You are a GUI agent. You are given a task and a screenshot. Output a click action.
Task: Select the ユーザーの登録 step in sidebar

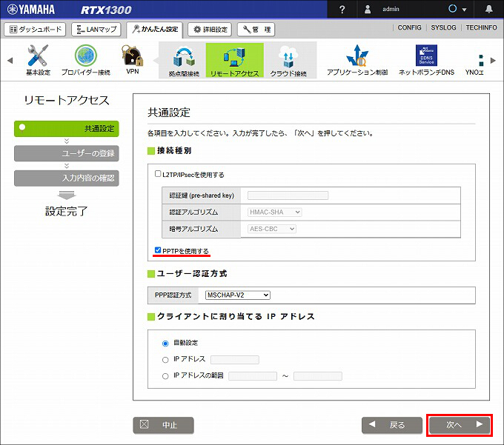[67, 153]
